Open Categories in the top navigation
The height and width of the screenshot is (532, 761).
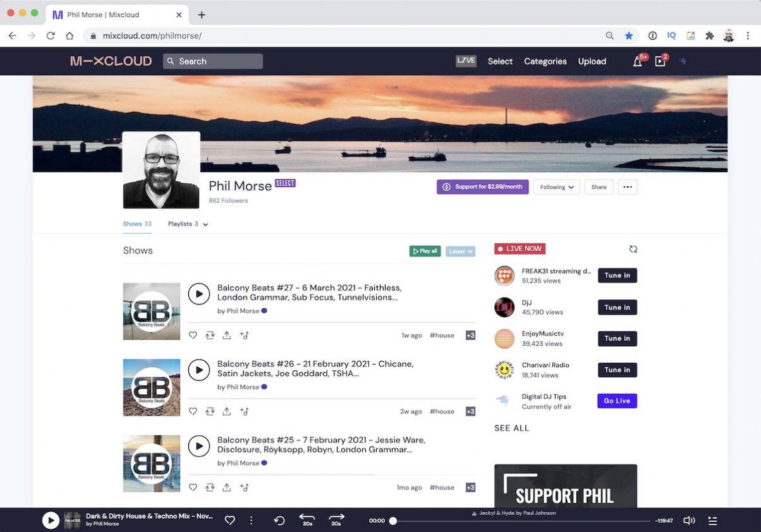tap(545, 61)
